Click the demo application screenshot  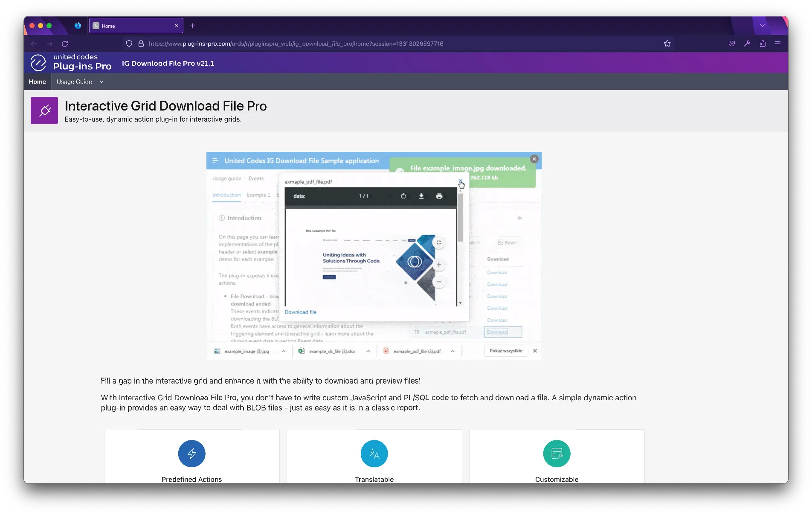tap(374, 256)
